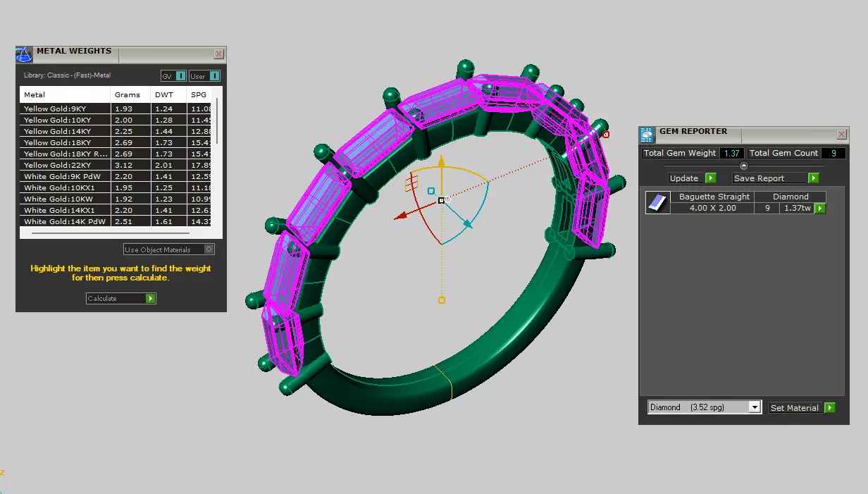Click the SPG column header
The height and width of the screenshot is (494, 868).
coord(199,94)
